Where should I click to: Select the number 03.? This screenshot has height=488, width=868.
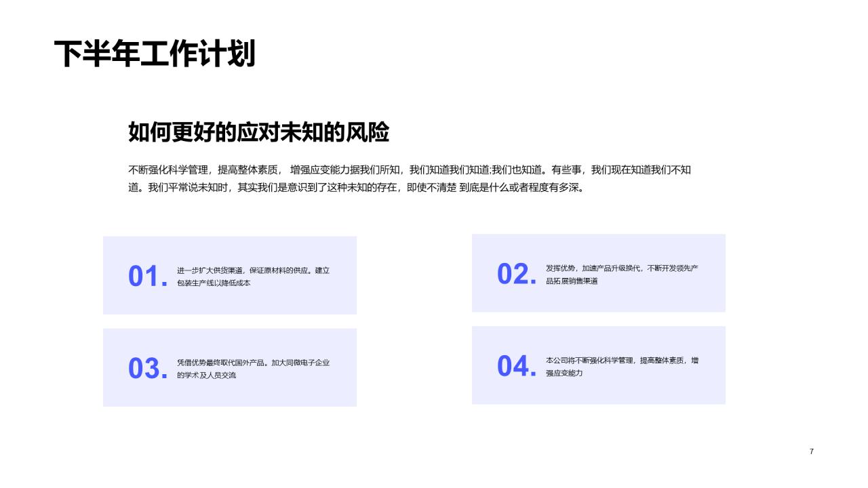coord(148,368)
